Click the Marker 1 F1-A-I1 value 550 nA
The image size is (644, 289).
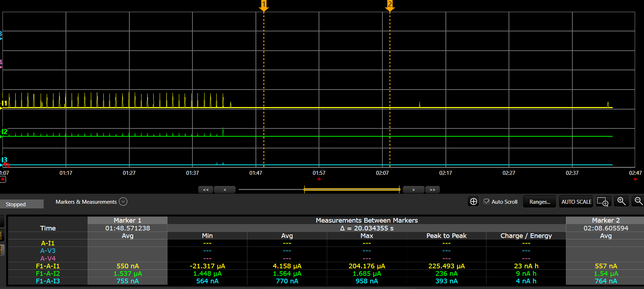click(x=128, y=266)
